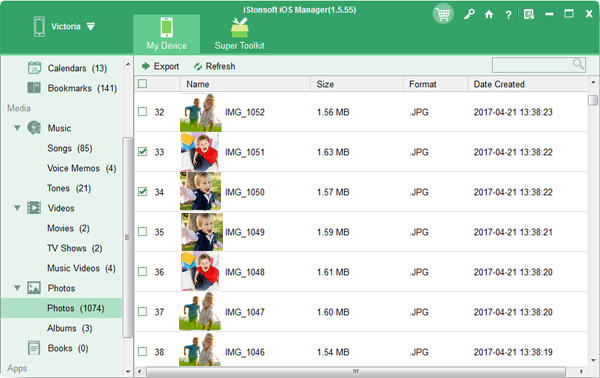Image resolution: width=600 pixels, height=378 pixels.
Task: Switch to the Super Toolkit tab
Action: (240, 34)
